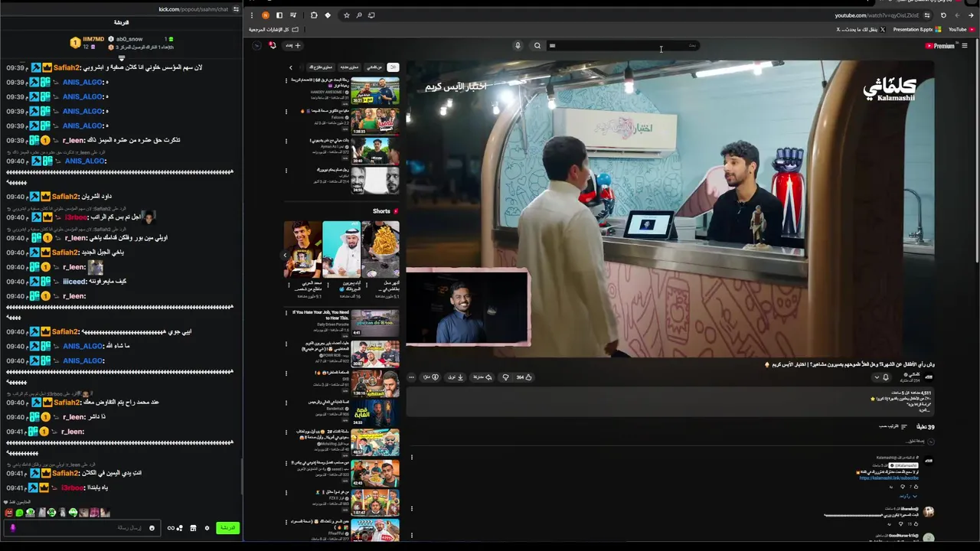This screenshot has width=980, height=551.
Task: Open the browser three-dot menu
Action: tap(251, 15)
